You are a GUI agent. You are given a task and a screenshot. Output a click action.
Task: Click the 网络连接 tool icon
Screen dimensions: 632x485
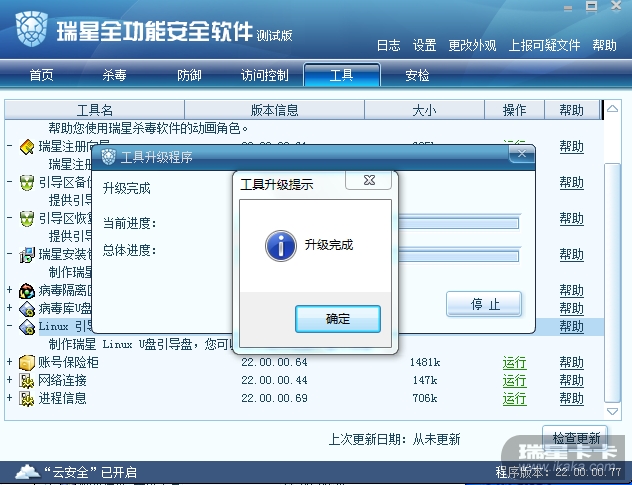(27, 381)
